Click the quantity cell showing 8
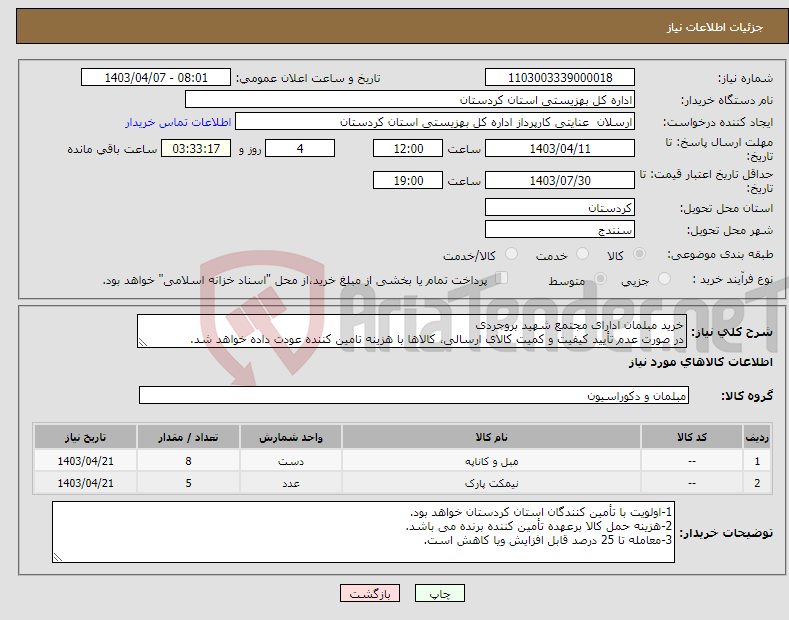Screen dimensions: 789x620 188,461
